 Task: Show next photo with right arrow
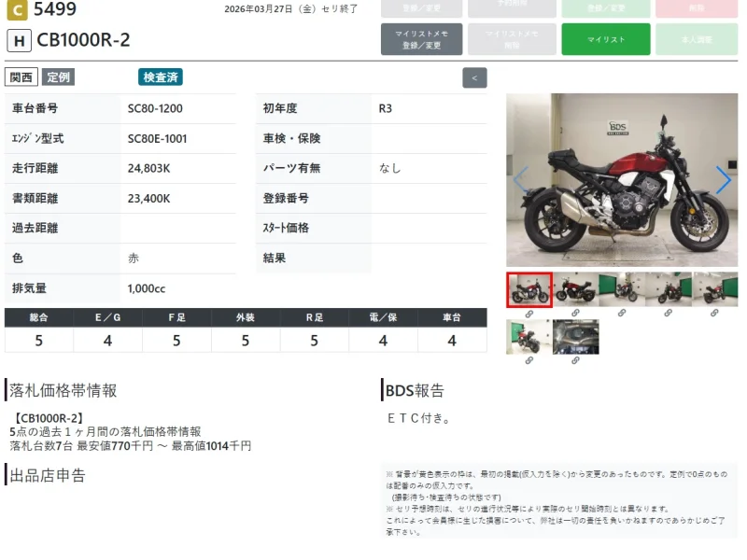pyautogui.click(x=723, y=180)
